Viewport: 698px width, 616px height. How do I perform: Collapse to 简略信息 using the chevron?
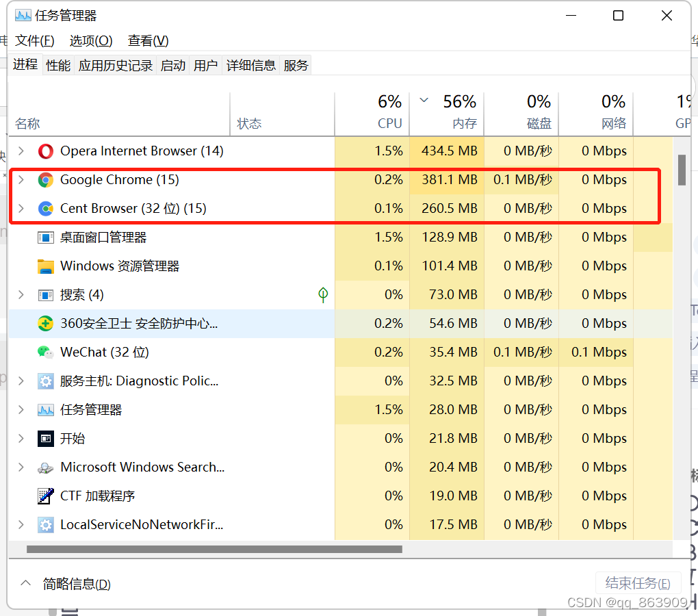(x=26, y=582)
